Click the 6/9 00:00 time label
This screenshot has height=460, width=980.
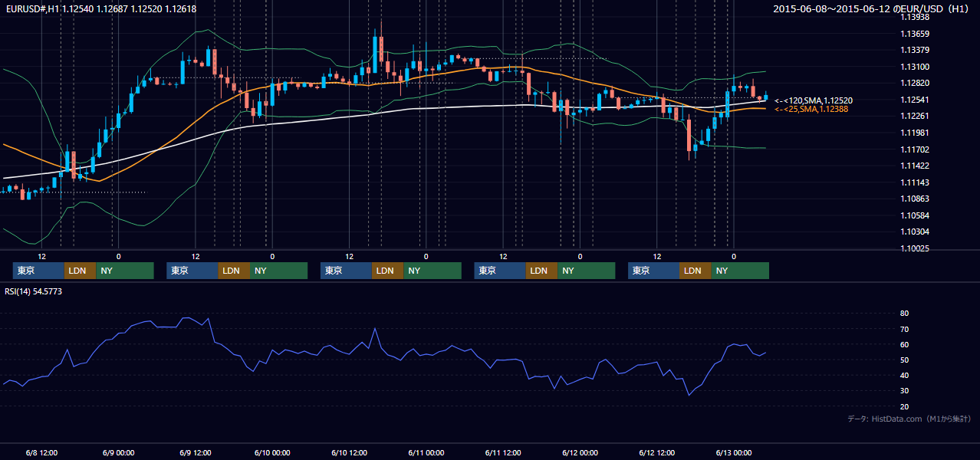pyautogui.click(x=119, y=452)
